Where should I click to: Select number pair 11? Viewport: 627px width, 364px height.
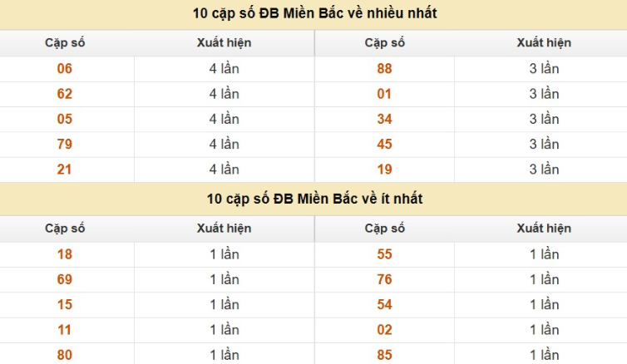pos(65,330)
